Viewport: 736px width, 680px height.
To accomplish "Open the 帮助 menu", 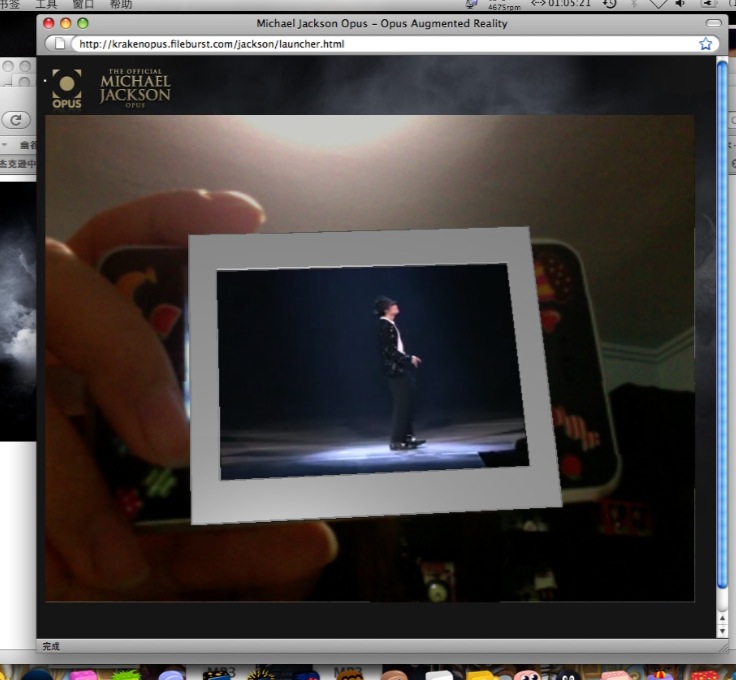I will click(x=121, y=4).
